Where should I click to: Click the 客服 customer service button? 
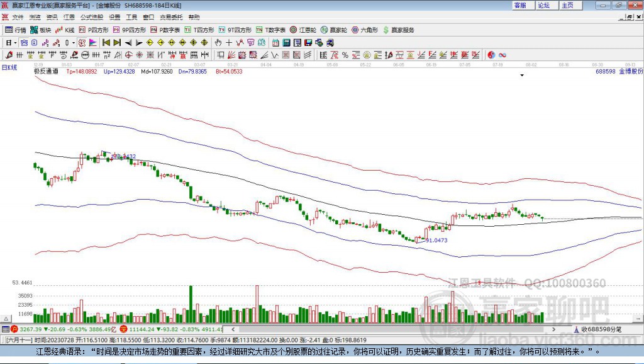tap(520, 5)
